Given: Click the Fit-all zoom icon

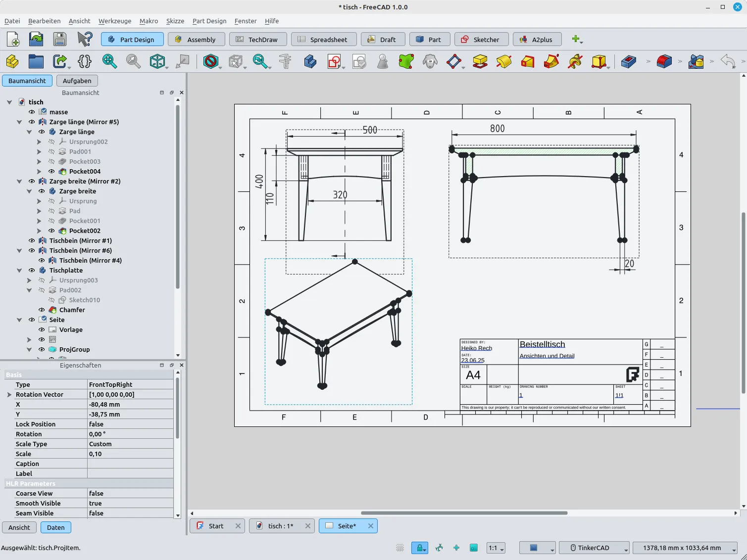Looking at the screenshot, I should coord(110,61).
